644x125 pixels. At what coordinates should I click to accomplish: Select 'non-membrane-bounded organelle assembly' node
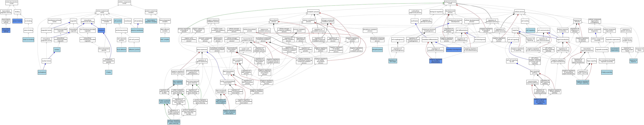click(607, 61)
